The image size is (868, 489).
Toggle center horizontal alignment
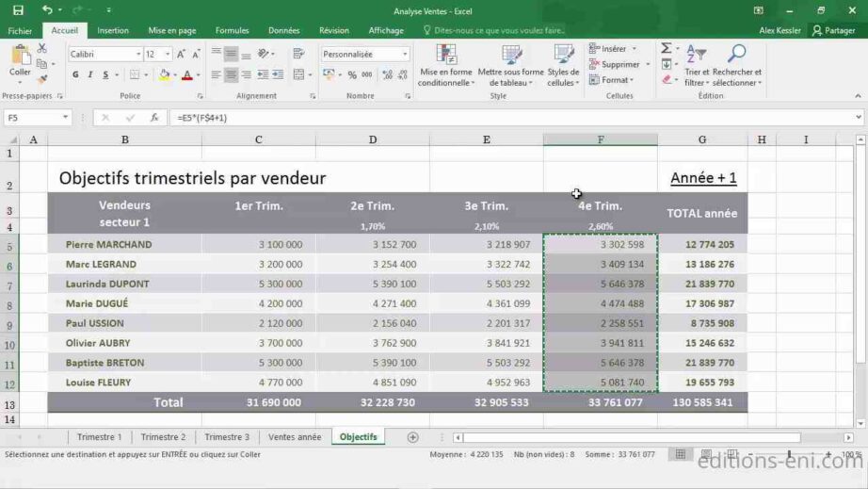(x=231, y=74)
